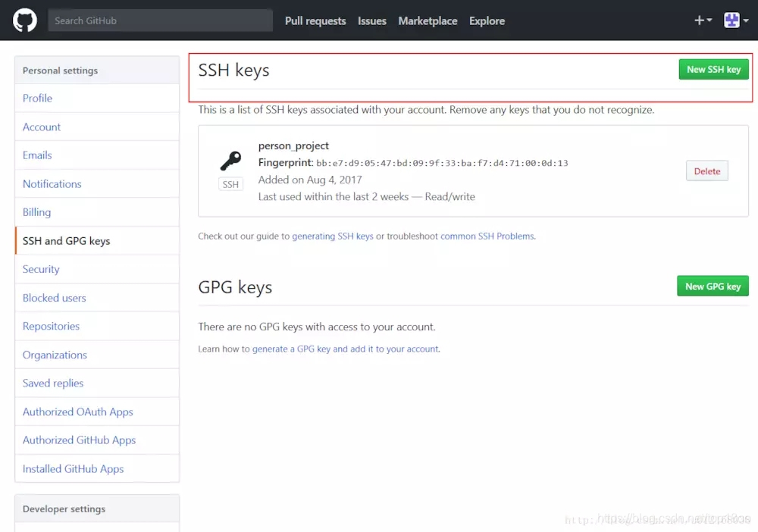Delete the person_project SSH key
The height and width of the screenshot is (532, 758).
coord(706,171)
